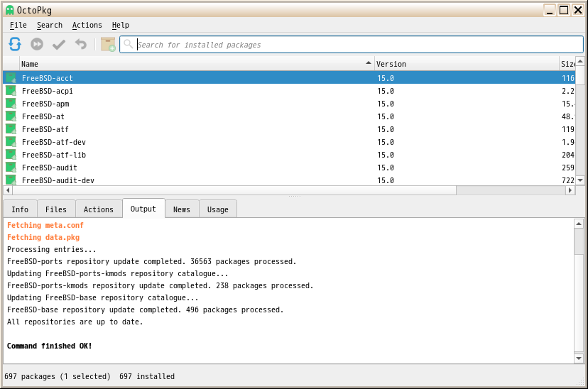Click the '697 installed' status bar text
The height and width of the screenshot is (389, 588).
coord(147,376)
